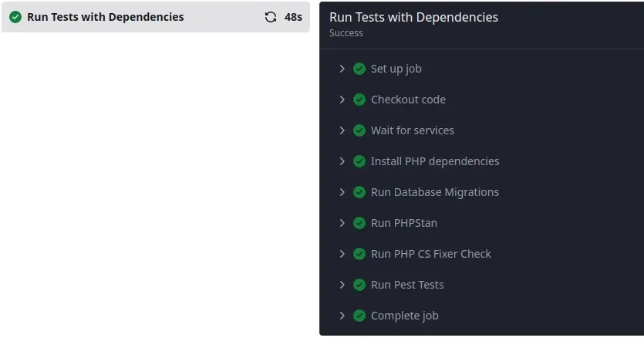Click success check icon for PHP CS Fixer Check
The width and height of the screenshot is (644, 338).
click(x=359, y=254)
